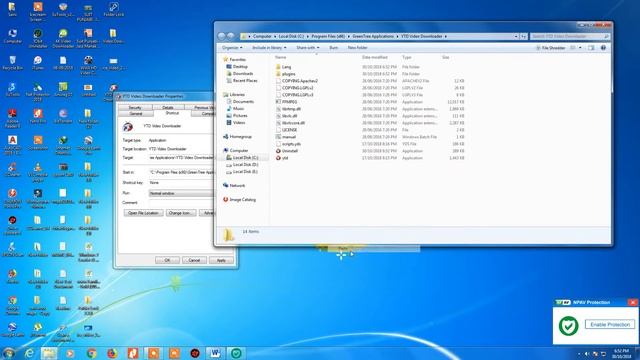Click the Start in input field
This screenshot has height=360, width=640.
[181, 172]
